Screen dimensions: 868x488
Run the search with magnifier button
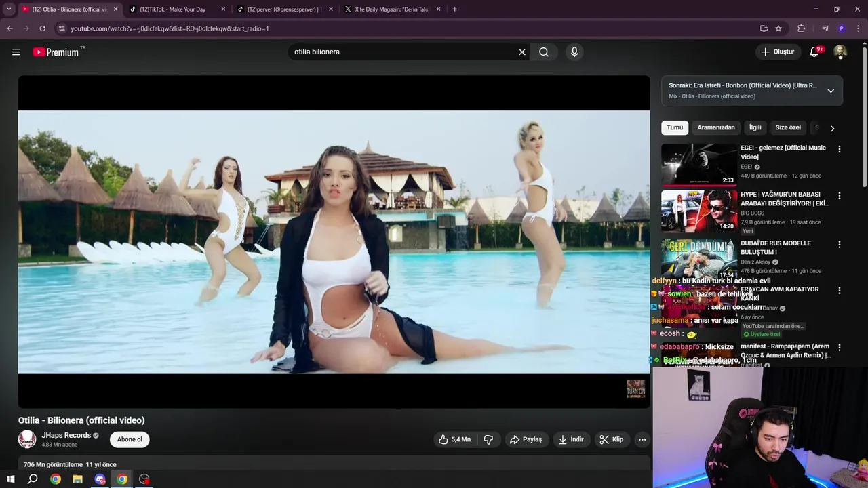tap(544, 52)
